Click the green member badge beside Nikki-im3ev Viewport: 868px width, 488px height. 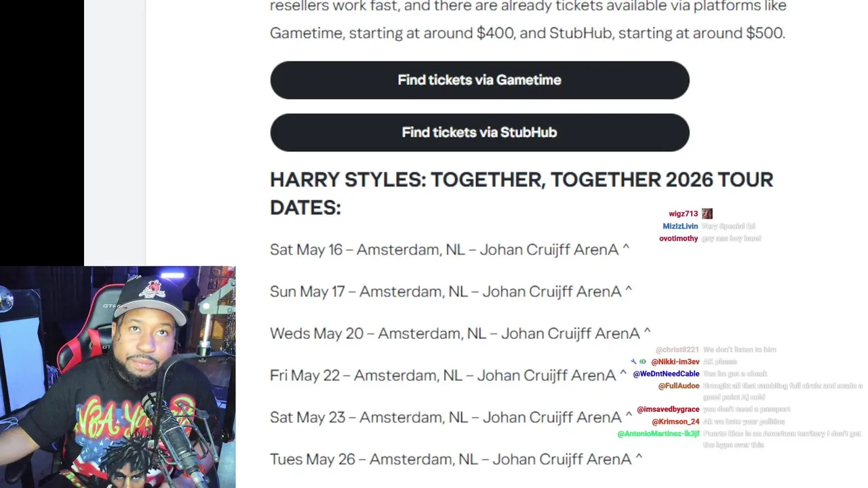[642, 362]
